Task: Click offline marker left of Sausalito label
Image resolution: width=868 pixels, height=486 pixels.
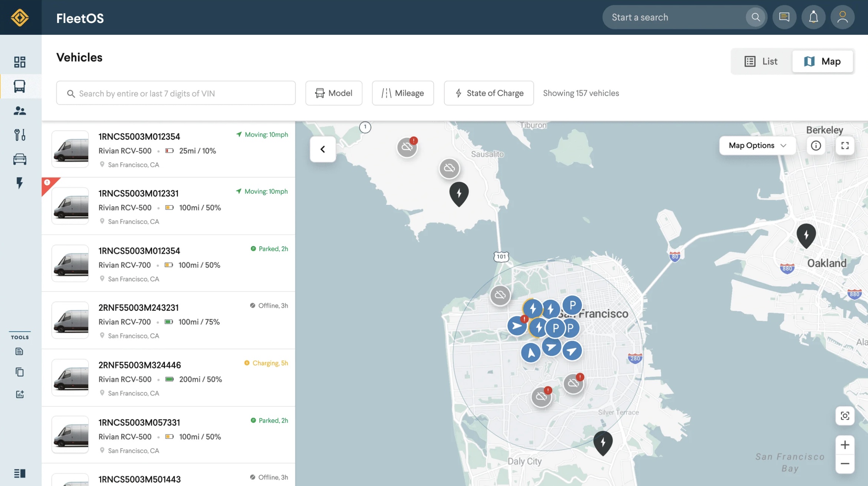Action: tap(449, 169)
